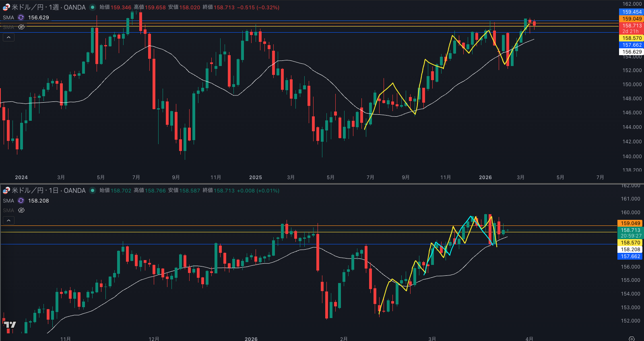Click the USD/JPY flag icon on the daily chart
644x341 pixels.
pyautogui.click(x=6, y=190)
